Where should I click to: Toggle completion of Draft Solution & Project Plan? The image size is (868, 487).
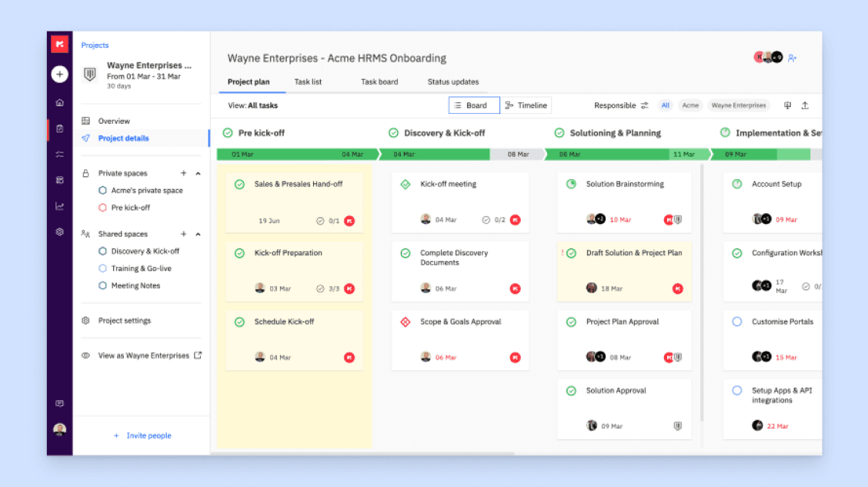pyautogui.click(x=571, y=253)
